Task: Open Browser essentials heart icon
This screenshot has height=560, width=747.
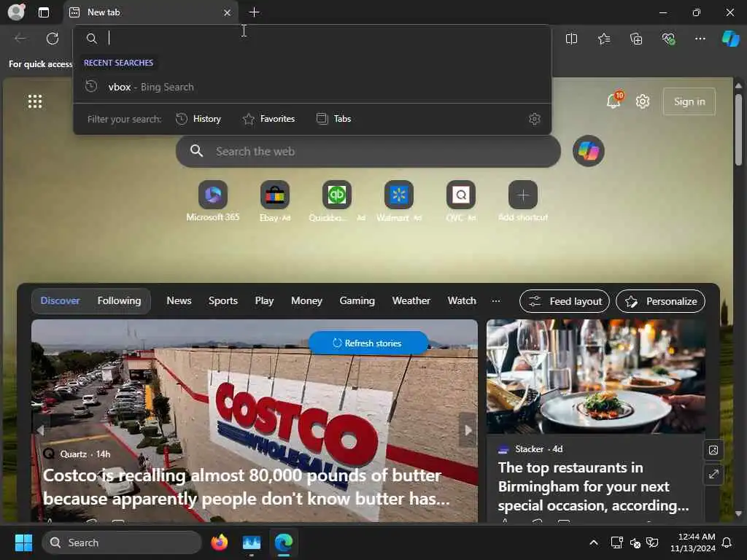Action: (x=668, y=39)
